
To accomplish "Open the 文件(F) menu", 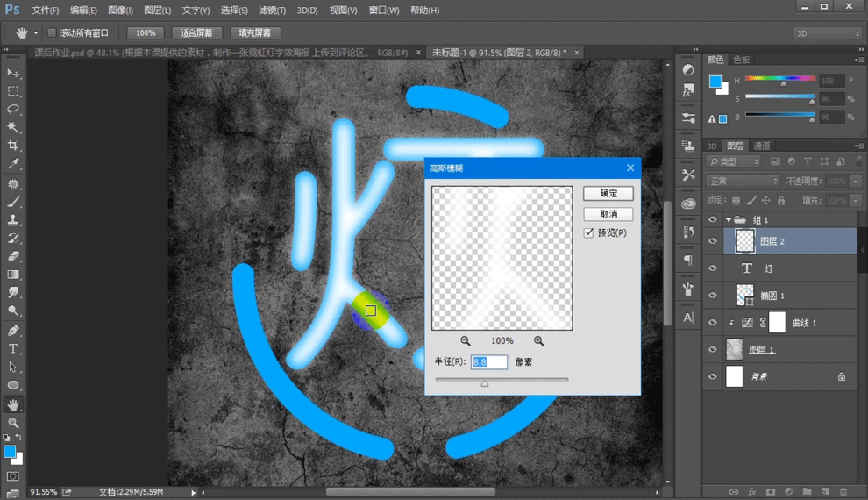I will [46, 10].
